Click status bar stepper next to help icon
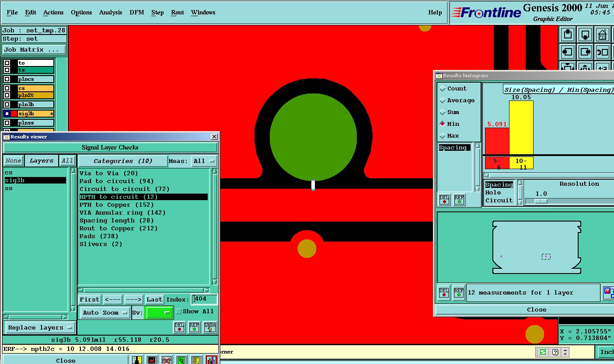Screen dimensions: 614x364 (565, 352)
